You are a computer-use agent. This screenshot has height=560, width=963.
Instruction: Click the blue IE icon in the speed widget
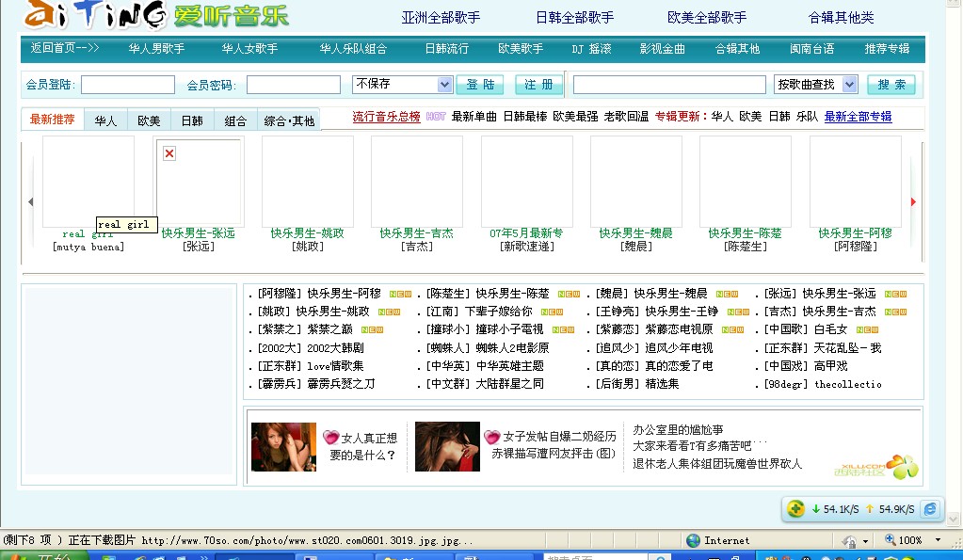coord(930,509)
